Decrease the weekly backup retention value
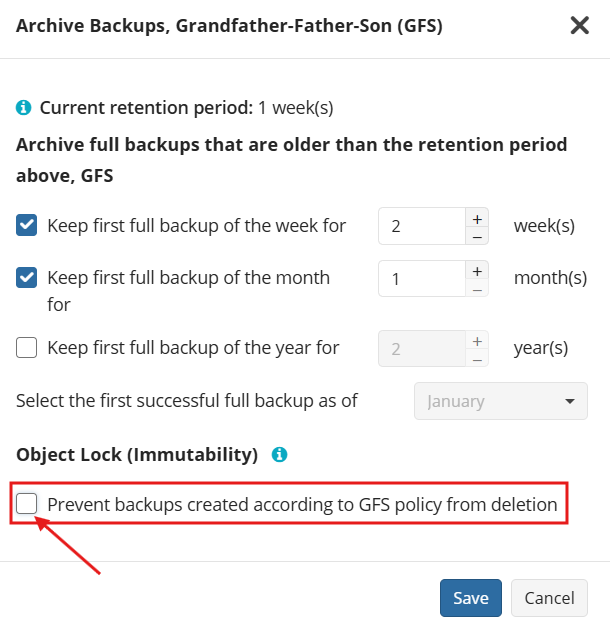 [477, 236]
